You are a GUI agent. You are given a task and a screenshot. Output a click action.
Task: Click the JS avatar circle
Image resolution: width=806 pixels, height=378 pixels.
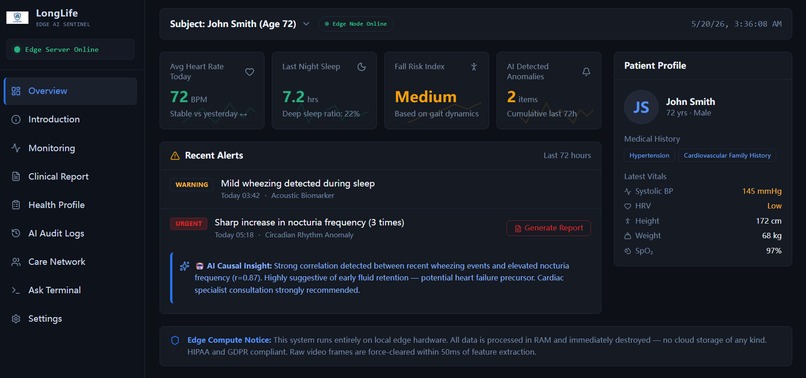coord(641,107)
